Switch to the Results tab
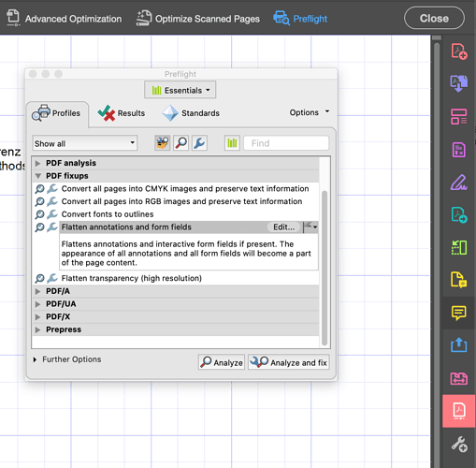Viewport: 476px width, 468px height. click(x=122, y=113)
